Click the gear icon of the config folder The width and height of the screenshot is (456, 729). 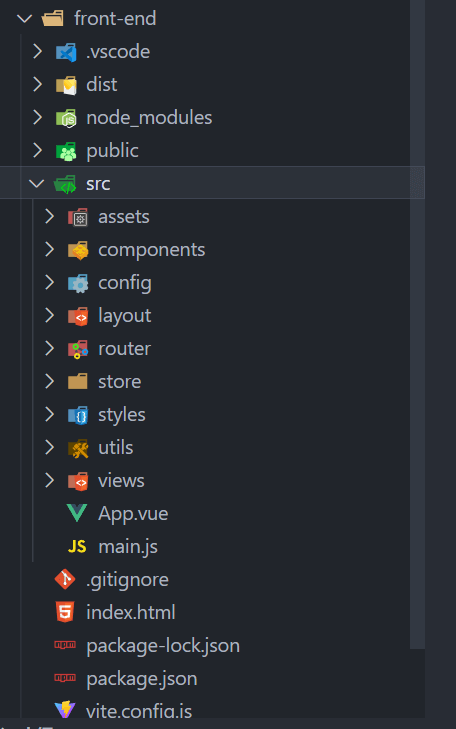78,283
